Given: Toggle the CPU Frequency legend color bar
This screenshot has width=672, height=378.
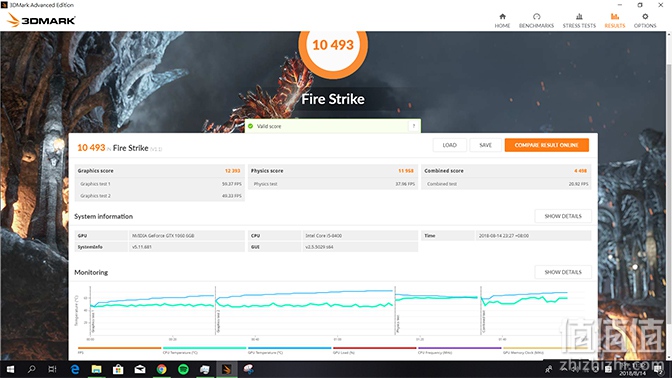Looking at the screenshot, I should click(x=459, y=348).
